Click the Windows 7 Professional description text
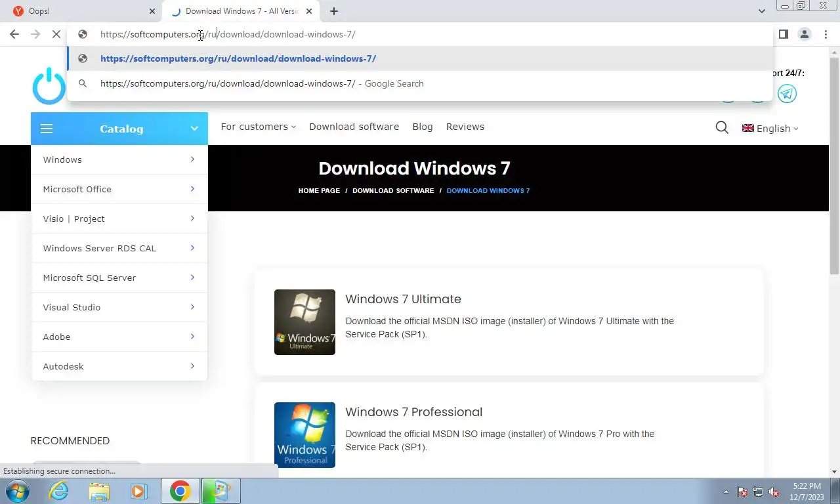The image size is (840, 504). (499, 440)
